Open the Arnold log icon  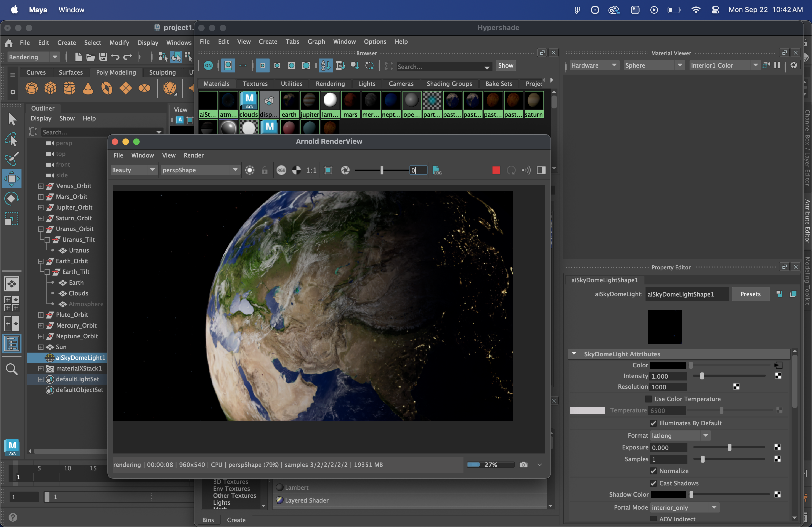coord(437,170)
